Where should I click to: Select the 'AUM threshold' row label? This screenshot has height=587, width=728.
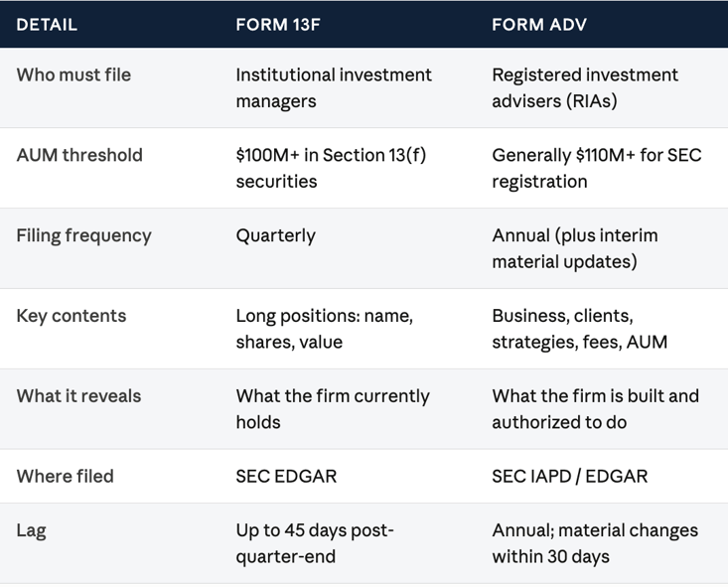79,155
